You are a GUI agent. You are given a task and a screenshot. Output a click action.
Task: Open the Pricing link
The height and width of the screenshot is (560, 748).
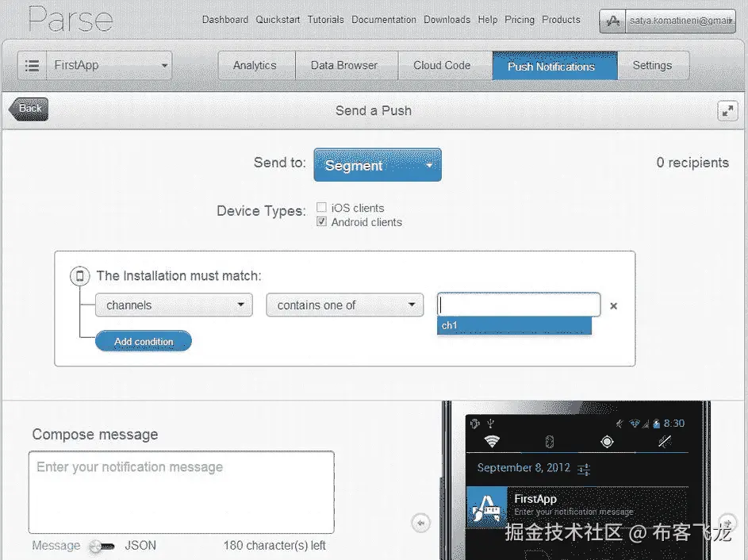coord(520,20)
